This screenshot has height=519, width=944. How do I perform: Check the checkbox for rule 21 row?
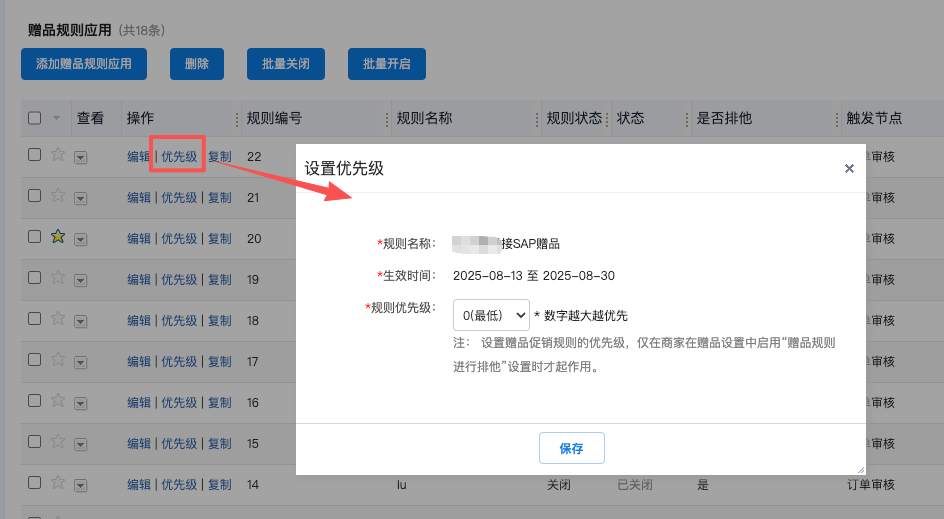click(x=35, y=196)
